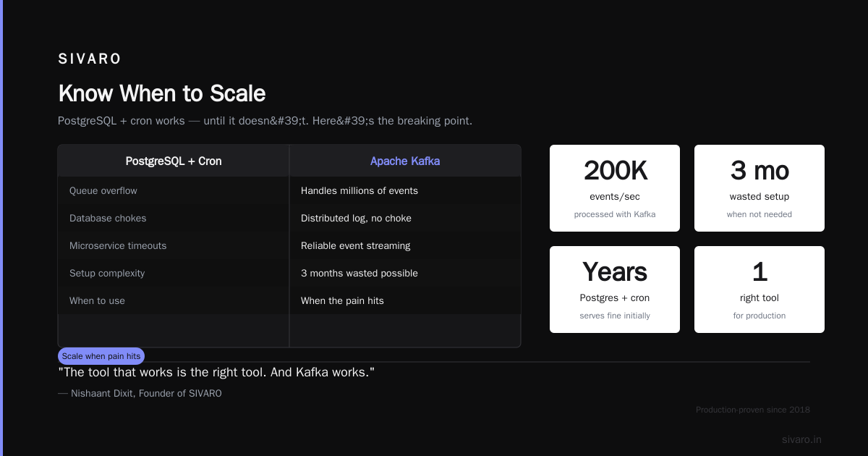Click the "Production-proven since 2018" note

[x=753, y=410]
